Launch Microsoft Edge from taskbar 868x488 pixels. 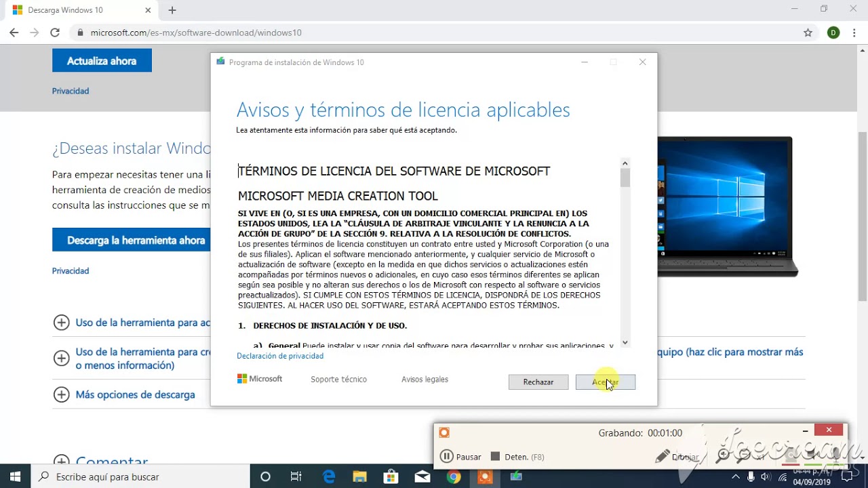[329, 476]
